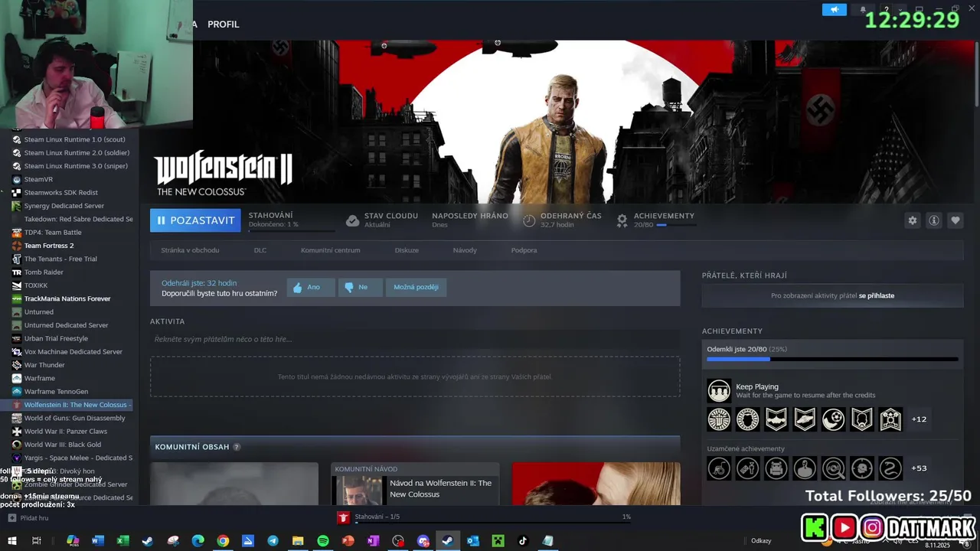Open Spotify from taskbar

pyautogui.click(x=322, y=541)
